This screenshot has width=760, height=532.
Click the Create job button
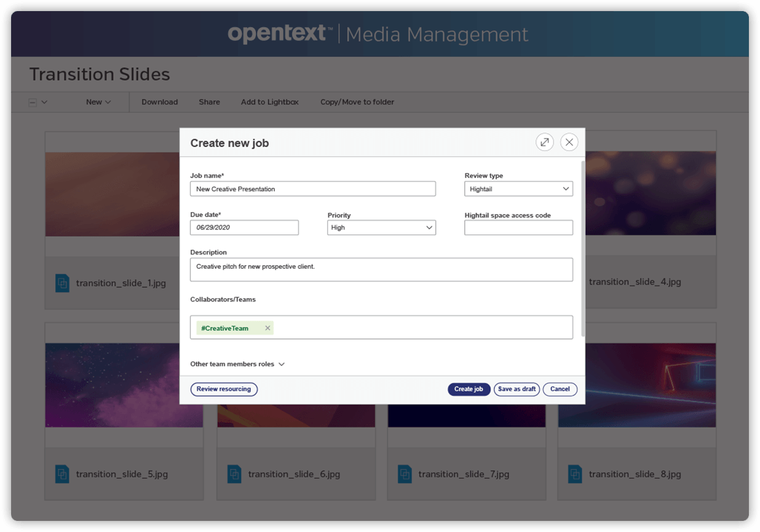click(x=469, y=389)
